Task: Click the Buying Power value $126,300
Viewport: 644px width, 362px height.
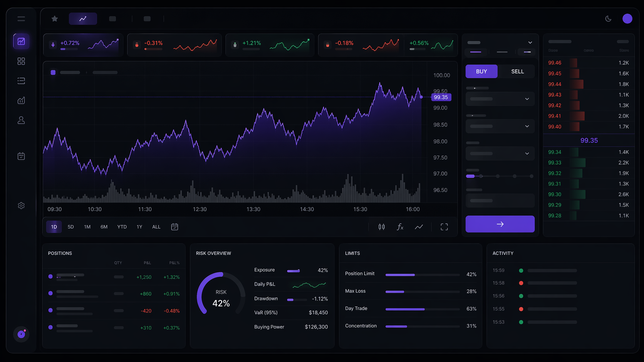Action: point(316,327)
